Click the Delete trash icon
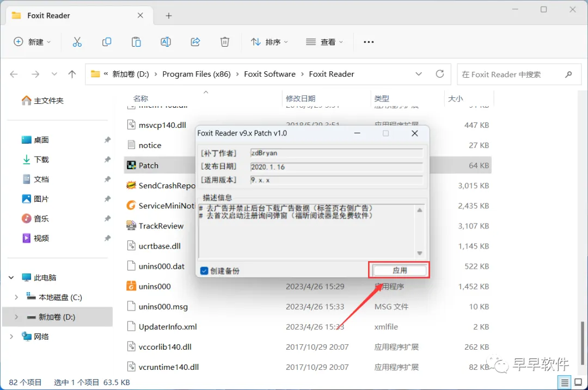Image resolution: width=588 pixels, height=390 pixels. (225, 42)
